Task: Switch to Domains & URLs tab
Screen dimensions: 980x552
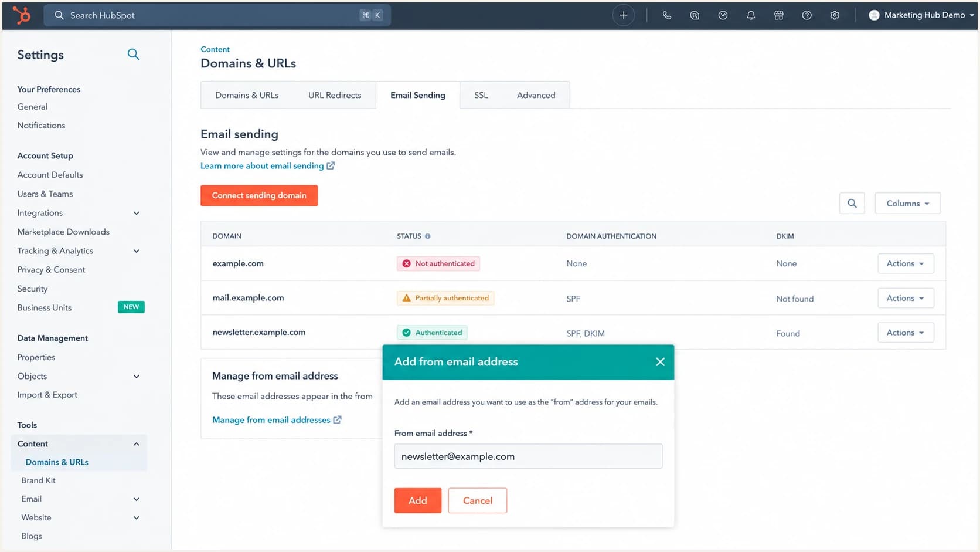Action: point(247,95)
